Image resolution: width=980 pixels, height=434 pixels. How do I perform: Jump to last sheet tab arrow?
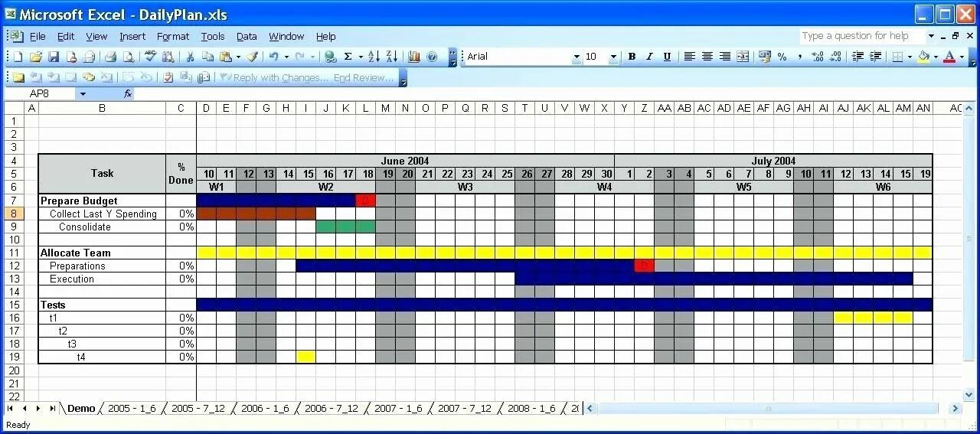(51, 409)
